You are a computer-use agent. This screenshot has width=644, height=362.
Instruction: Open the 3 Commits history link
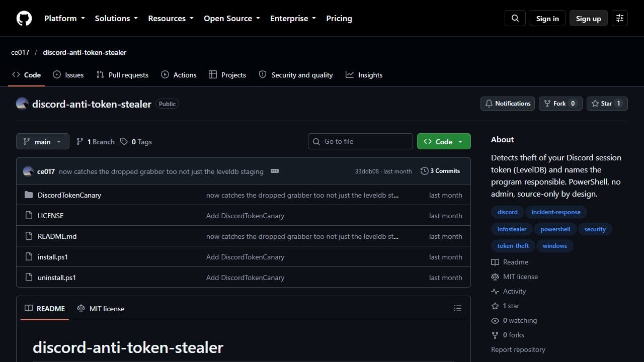point(440,171)
